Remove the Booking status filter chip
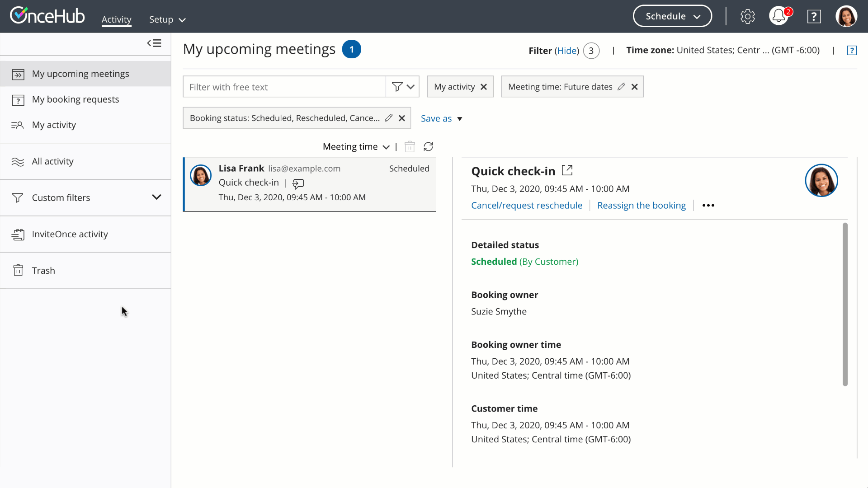868x488 pixels. tap(402, 118)
